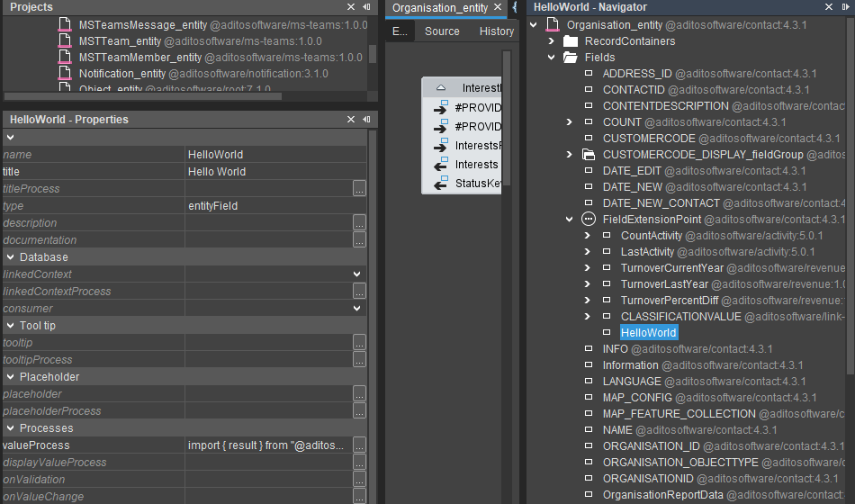Image resolution: width=855 pixels, height=504 pixels.
Task: Click the HelloWorld field rectangle icon
Action: [607, 333]
